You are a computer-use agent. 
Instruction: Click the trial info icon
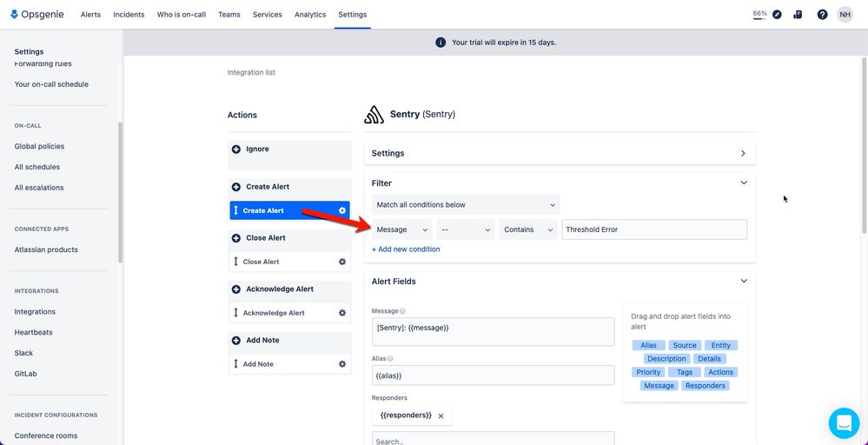click(x=441, y=43)
